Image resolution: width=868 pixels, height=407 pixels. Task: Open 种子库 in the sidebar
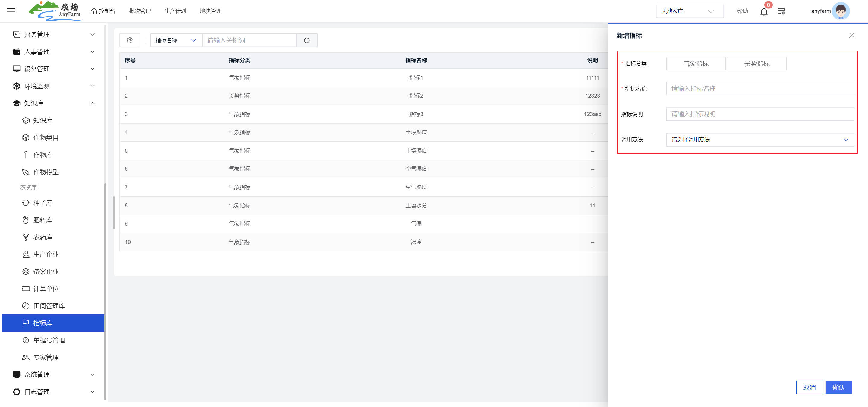coord(43,203)
